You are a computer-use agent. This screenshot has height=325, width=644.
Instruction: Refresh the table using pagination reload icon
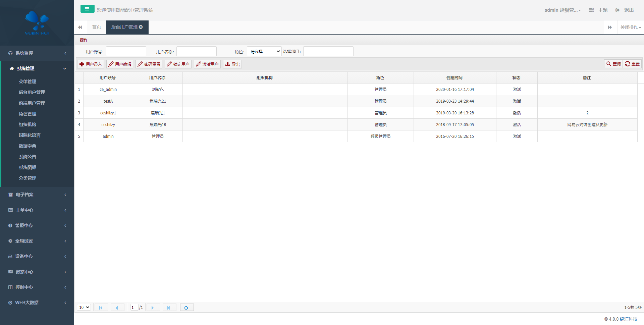tap(186, 308)
